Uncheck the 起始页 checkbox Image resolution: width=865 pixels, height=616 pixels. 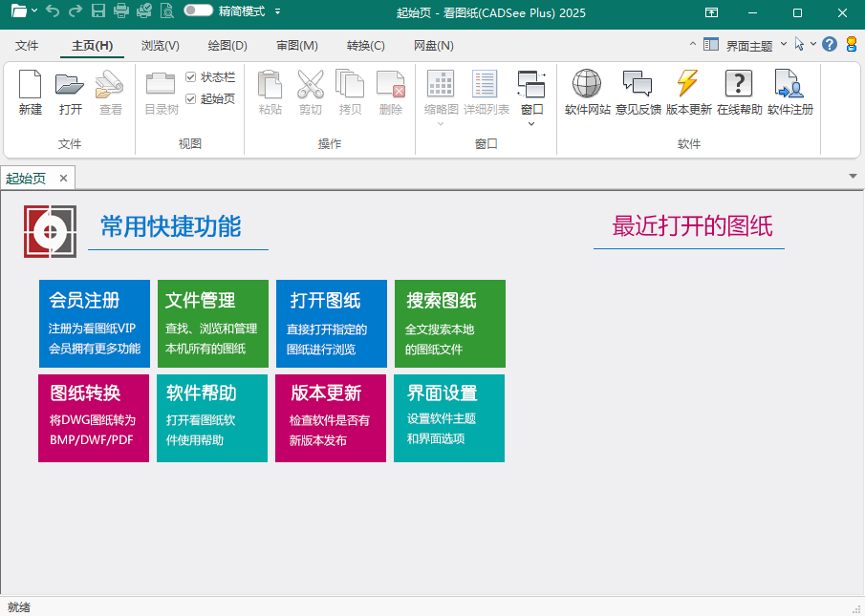(x=191, y=98)
